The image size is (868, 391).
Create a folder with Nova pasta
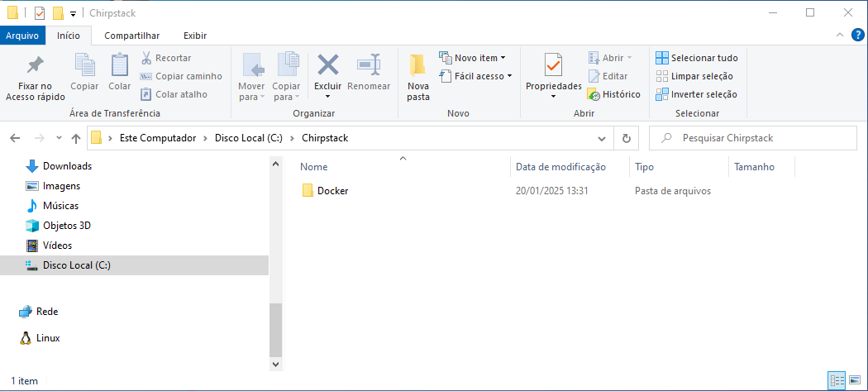(x=418, y=78)
